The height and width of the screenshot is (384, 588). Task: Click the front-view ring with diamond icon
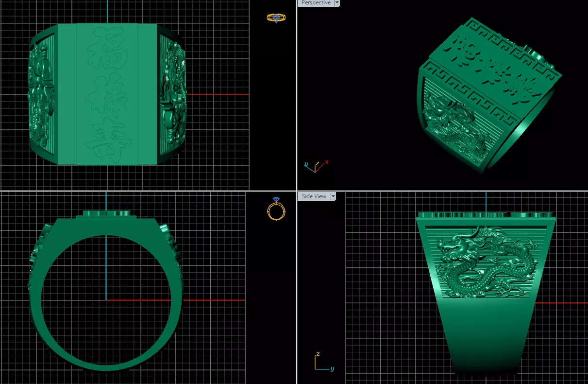(x=276, y=209)
